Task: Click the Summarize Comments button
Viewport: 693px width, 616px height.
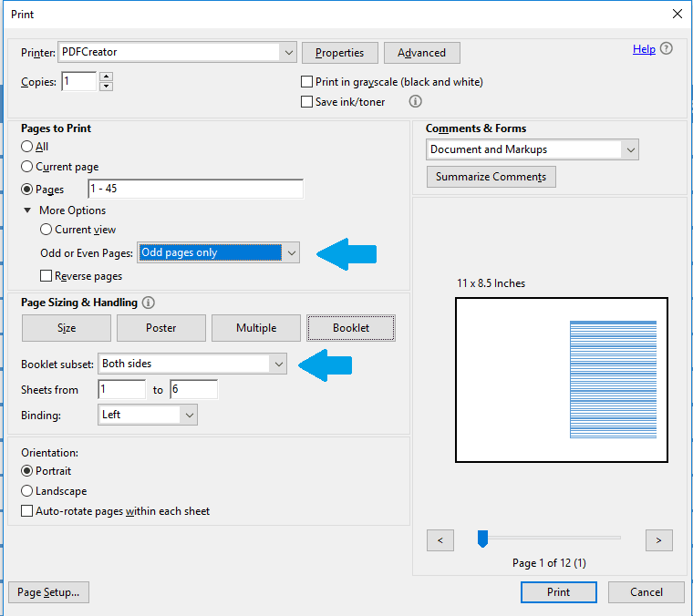Action: [x=491, y=177]
